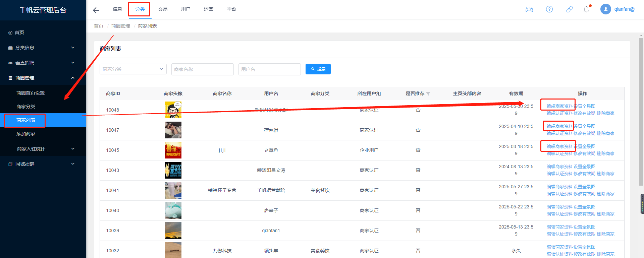Click the 同城社群 icon in sidebar
Image resolution: width=644 pixels, height=258 pixels.
click(10, 164)
